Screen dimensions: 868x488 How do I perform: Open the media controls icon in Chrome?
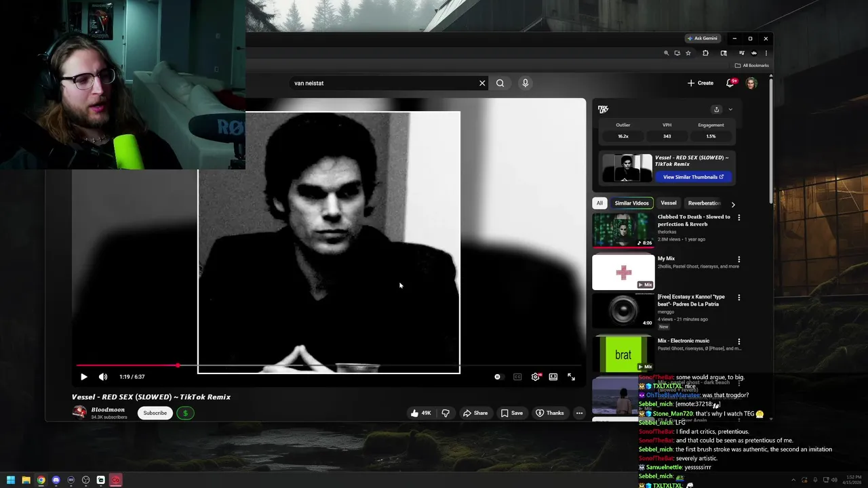coord(742,53)
